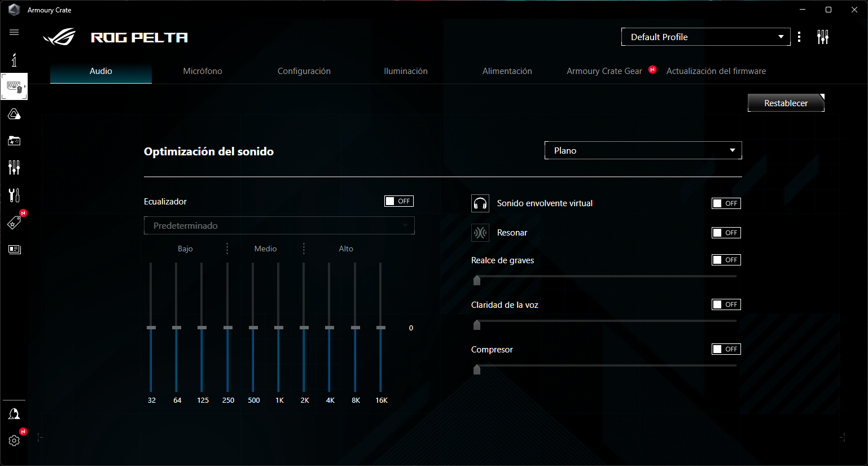
Task: Open Scenario Profiles sliders icon in sidebar
Action: pyautogui.click(x=14, y=167)
